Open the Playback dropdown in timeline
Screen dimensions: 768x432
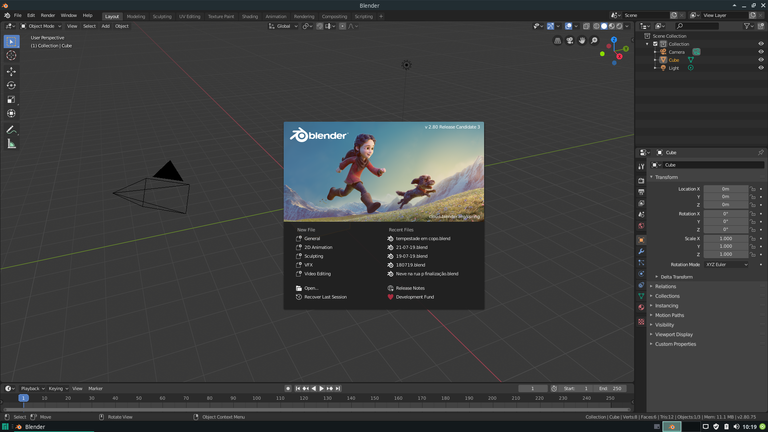click(32, 388)
